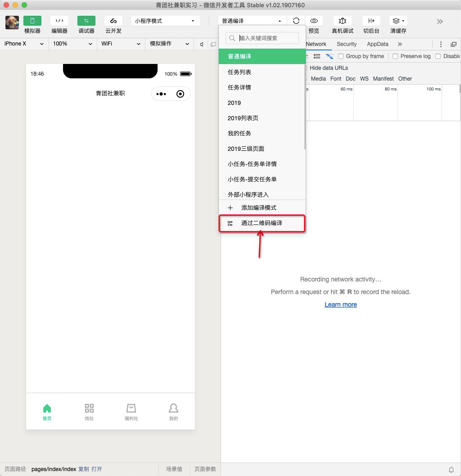Viewport: 461px width, 476px height.
Task: Click 通过二维码编译 option
Action: tap(262, 223)
